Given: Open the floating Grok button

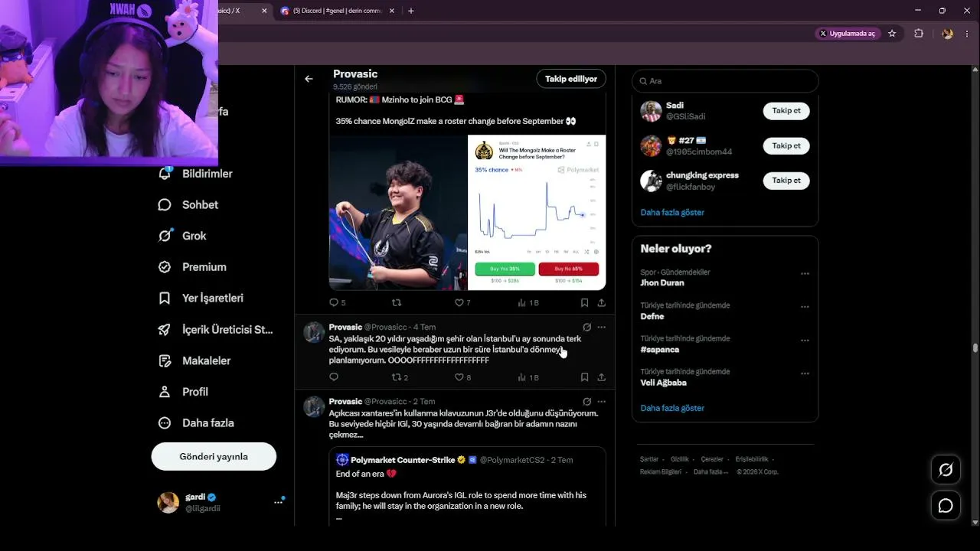Looking at the screenshot, I should (946, 470).
